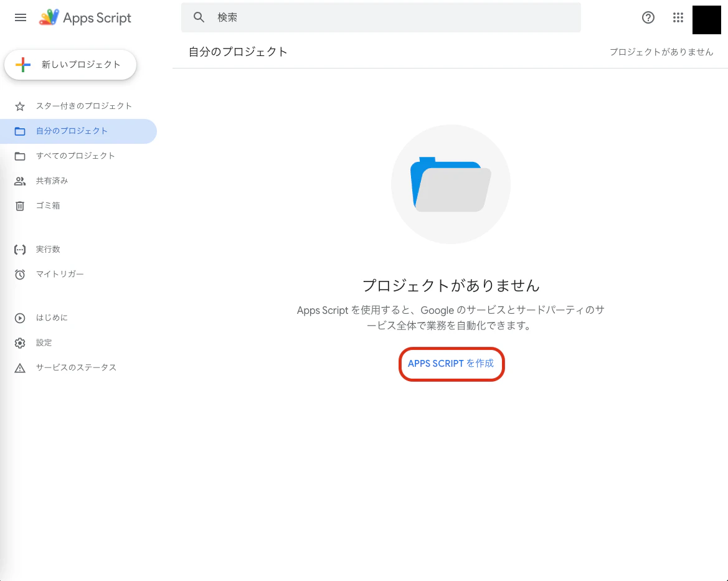Open the account avatar at top right

tap(707, 19)
